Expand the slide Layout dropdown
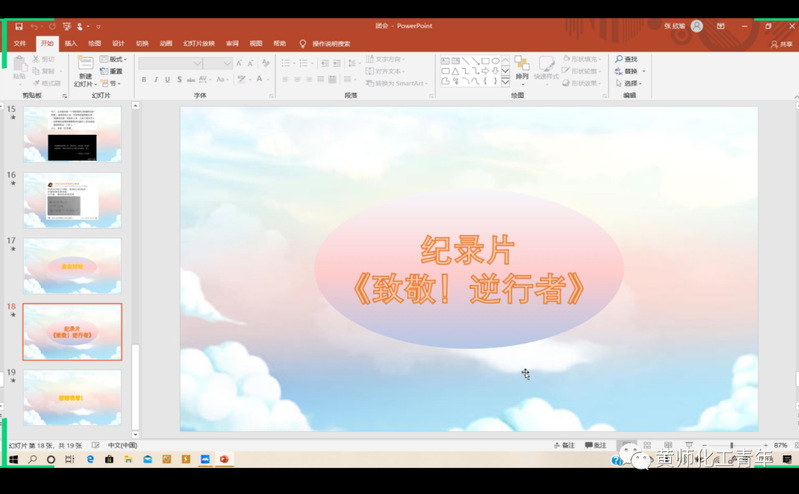 (112, 60)
